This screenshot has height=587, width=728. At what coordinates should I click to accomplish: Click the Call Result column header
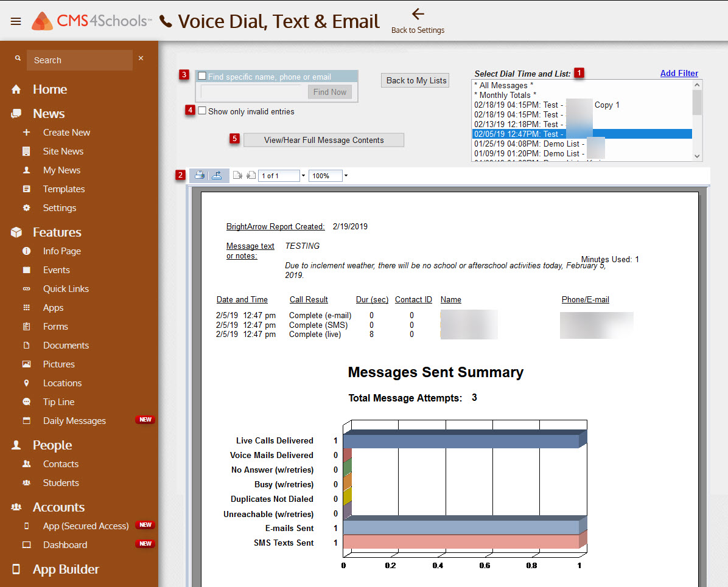coord(309,300)
